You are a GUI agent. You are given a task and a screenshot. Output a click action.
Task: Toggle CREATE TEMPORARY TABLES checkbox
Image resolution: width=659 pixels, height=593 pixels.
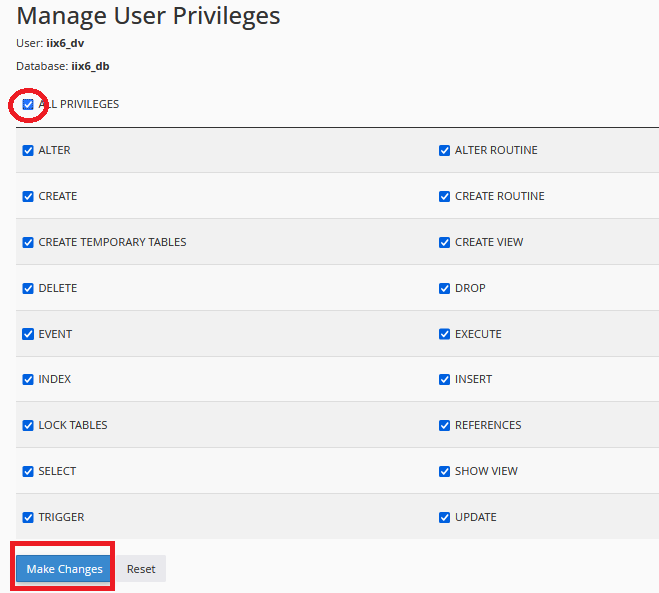[x=28, y=243]
